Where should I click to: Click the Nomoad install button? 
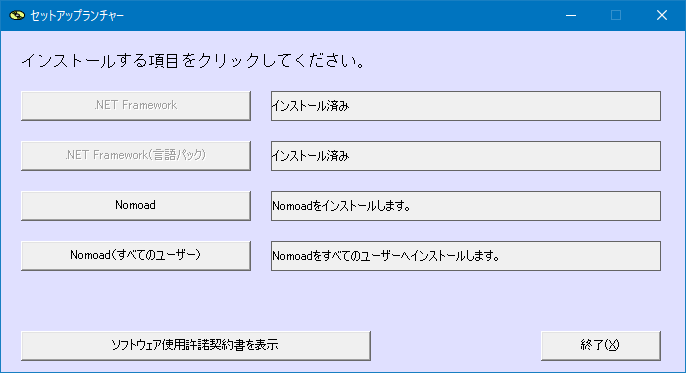point(136,206)
